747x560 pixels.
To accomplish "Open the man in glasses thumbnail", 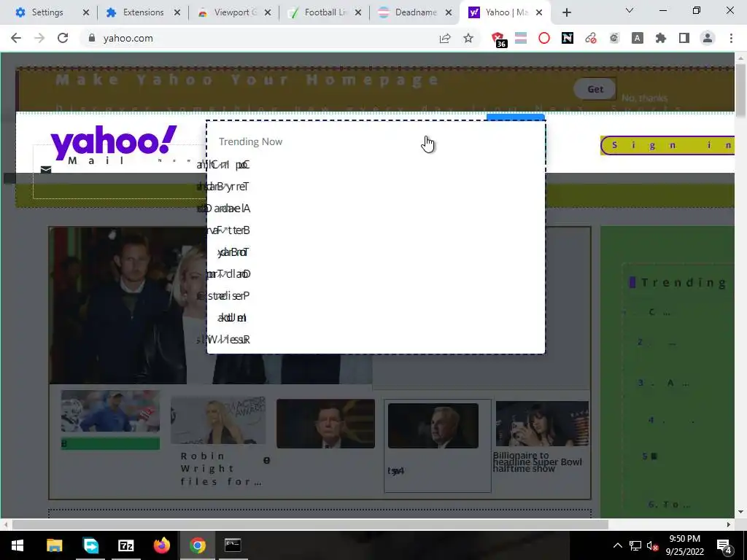I will coord(326,424).
